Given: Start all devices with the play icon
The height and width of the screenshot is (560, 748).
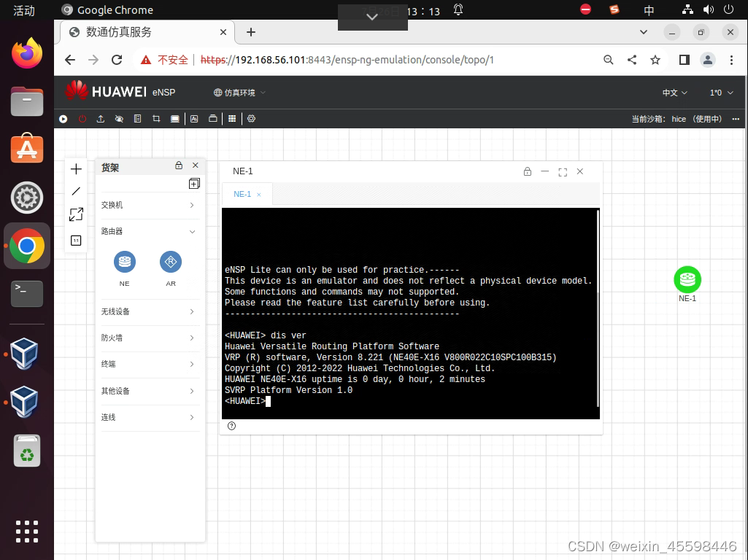Looking at the screenshot, I should (x=63, y=119).
